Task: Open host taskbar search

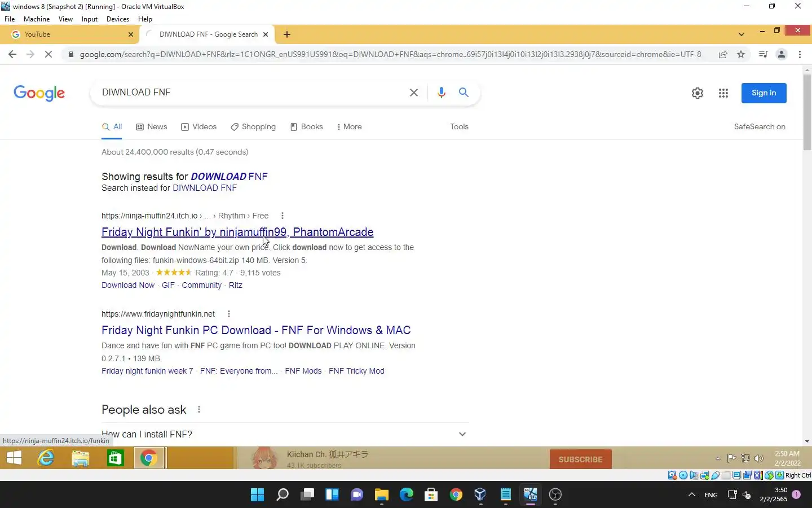Action: point(283,495)
